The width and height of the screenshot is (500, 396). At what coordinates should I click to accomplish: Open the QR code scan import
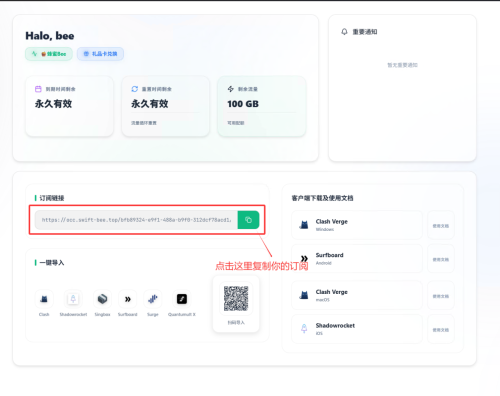click(x=236, y=298)
